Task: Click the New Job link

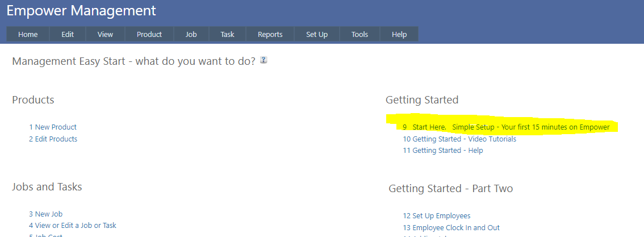Action: 48,214
